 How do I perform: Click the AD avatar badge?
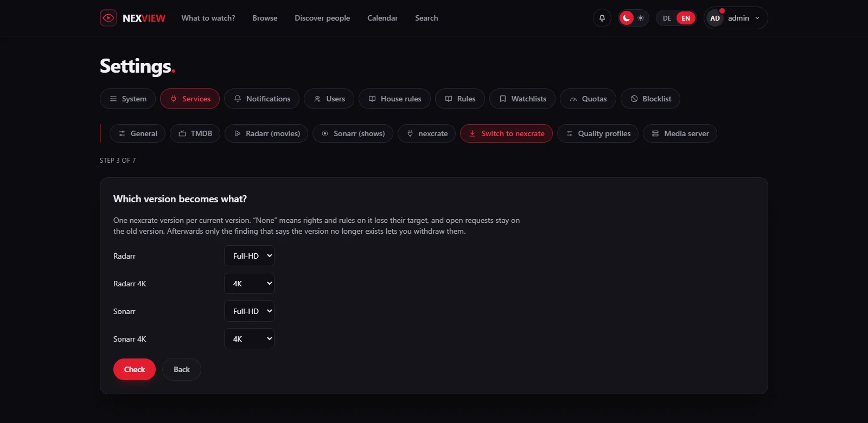click(x=715, y=18)
